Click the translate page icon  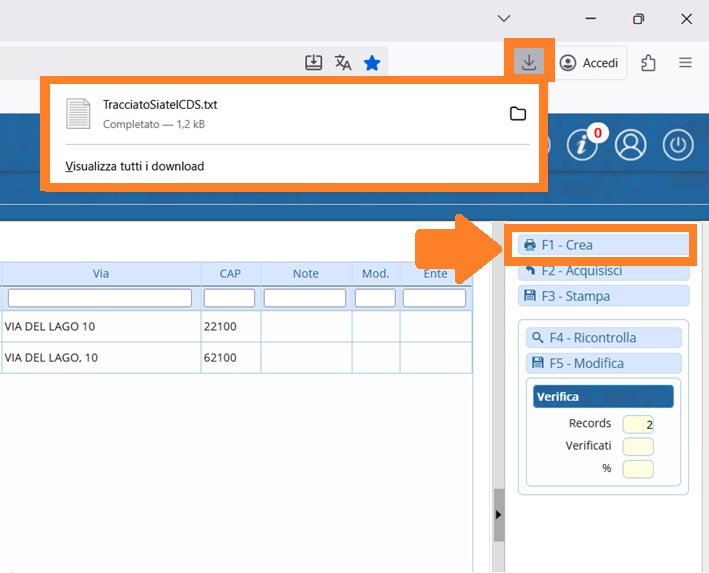point(343,63)
